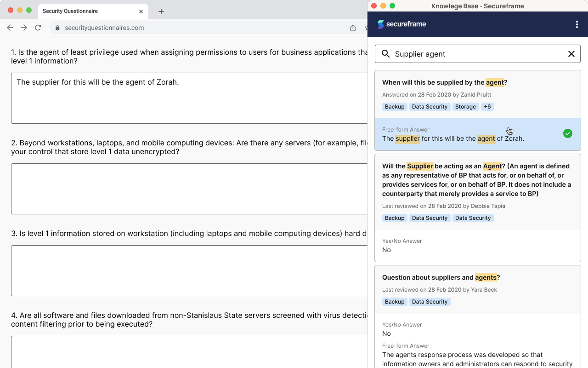Open 'When will this be supplied' question
588x368 pixels.
click(x=445, y=82)
